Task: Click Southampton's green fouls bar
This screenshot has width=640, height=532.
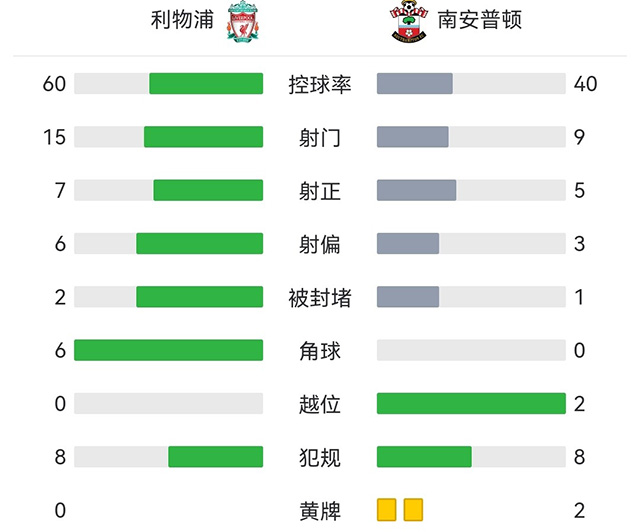Action: pos(424,457)
